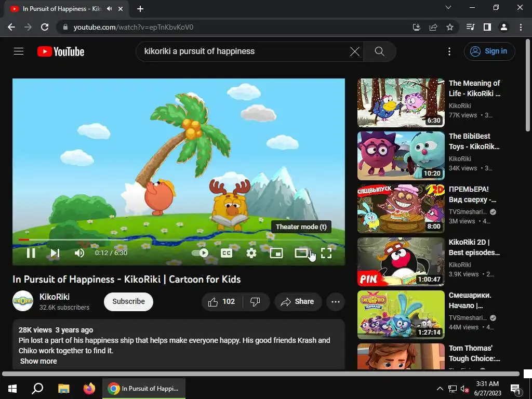Viewport: 532px width, 399px height.
Task: Open File Explorer from taskbar
Action: tap(63, 389)
